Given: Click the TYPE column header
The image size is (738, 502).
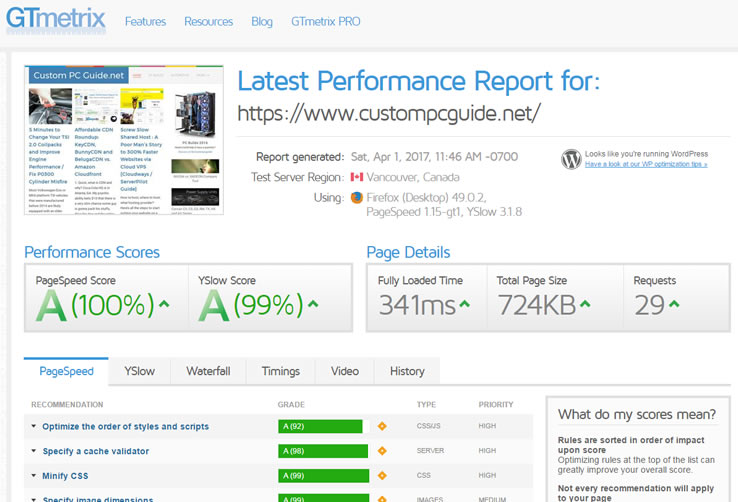Looking at the screenshot, I should [426, 405].
